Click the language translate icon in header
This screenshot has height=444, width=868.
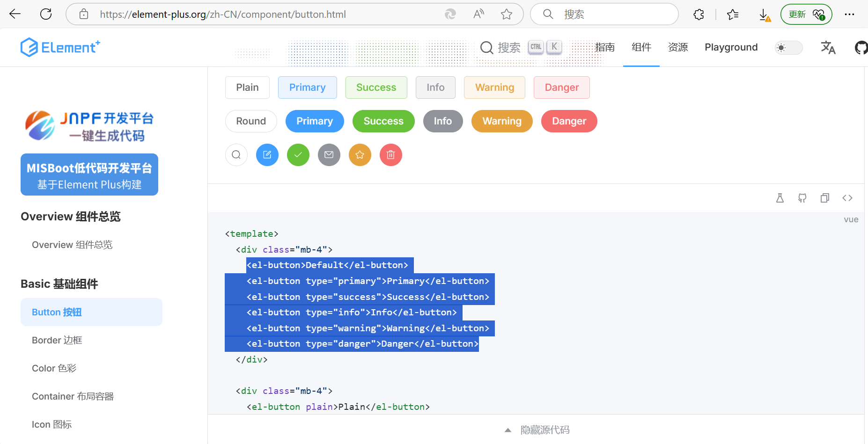coord(828,47)
